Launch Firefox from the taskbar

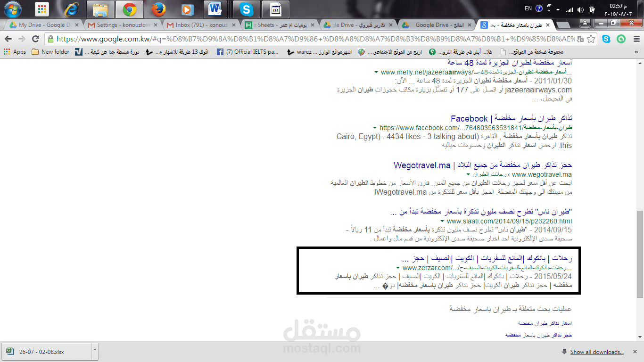[158, 9]
